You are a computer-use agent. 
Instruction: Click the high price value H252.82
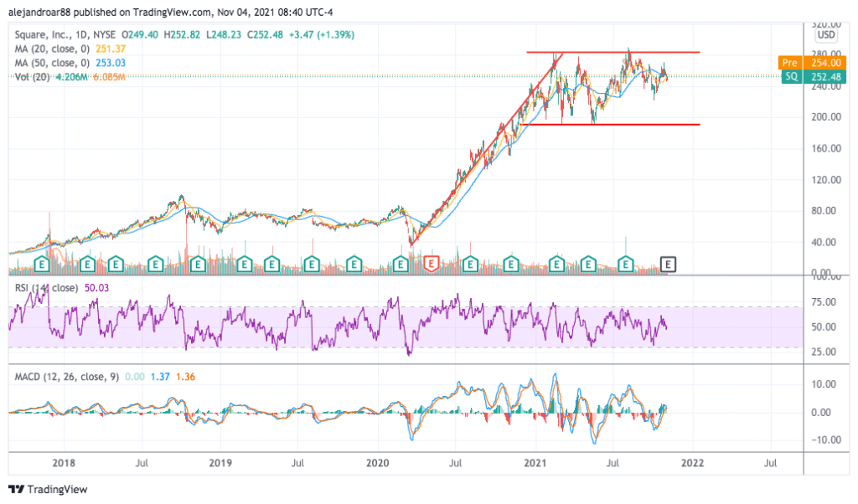(182, 35)
